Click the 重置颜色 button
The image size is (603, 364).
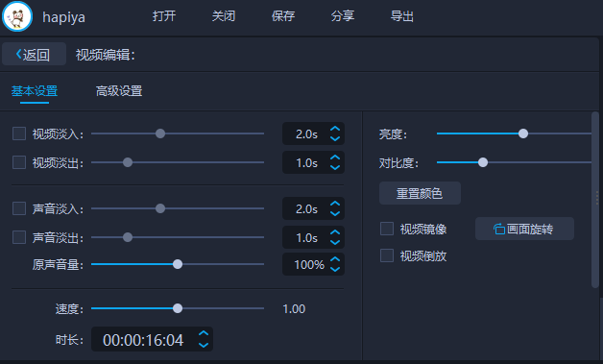(x=420, y=193)
